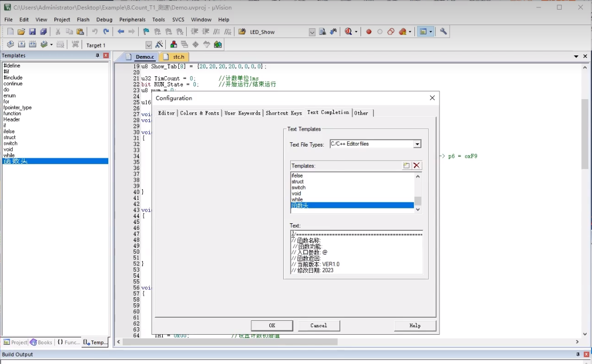Indent the selected lines
This screenshot has width=592, height=364.
pos(195,31)
